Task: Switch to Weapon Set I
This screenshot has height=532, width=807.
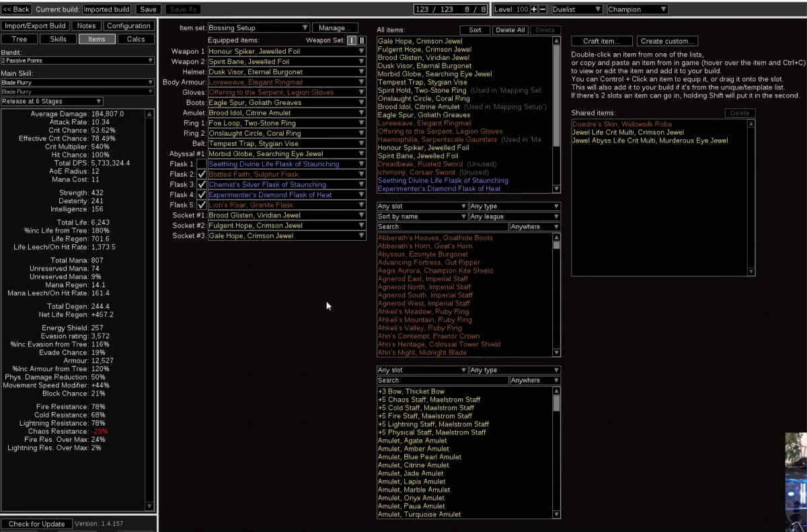Action: tap(352, 40)
